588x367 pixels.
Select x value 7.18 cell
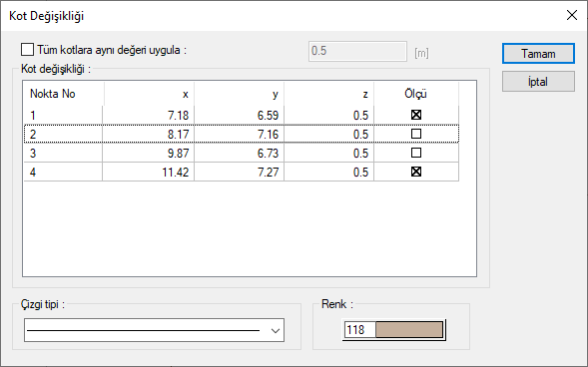pyautogui.click(x=148, y=115)
